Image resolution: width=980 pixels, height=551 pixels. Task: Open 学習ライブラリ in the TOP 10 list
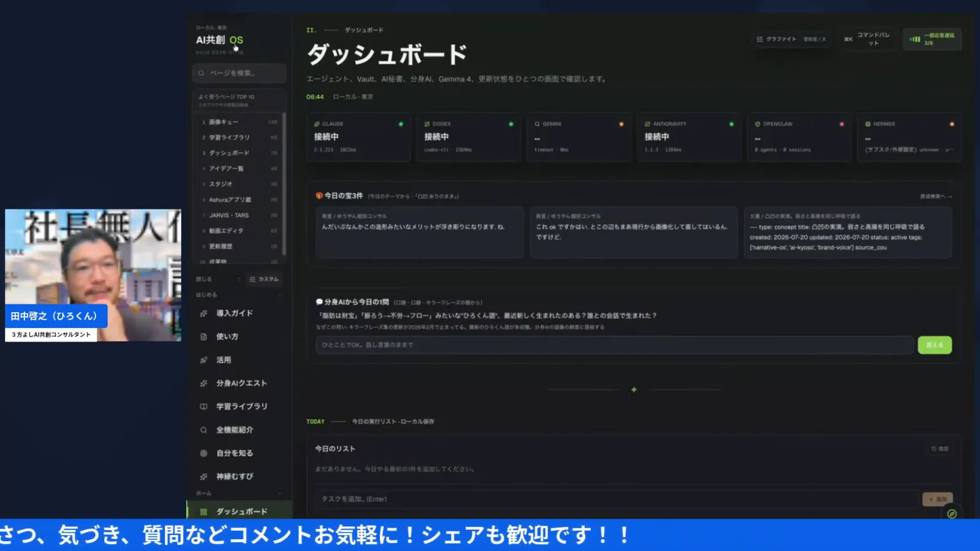[x=239, y=138]
